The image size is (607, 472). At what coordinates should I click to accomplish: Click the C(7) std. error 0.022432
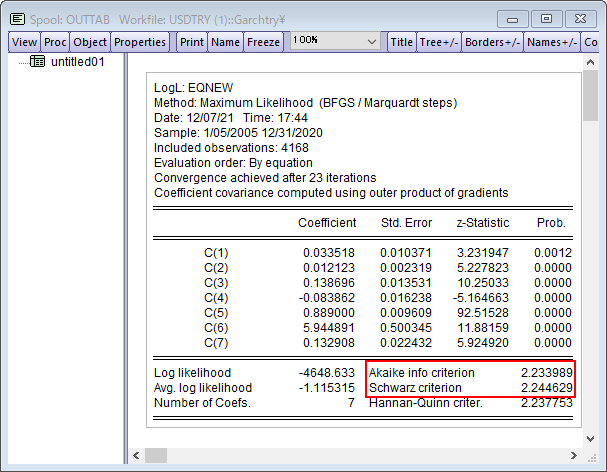click(406, 343)
